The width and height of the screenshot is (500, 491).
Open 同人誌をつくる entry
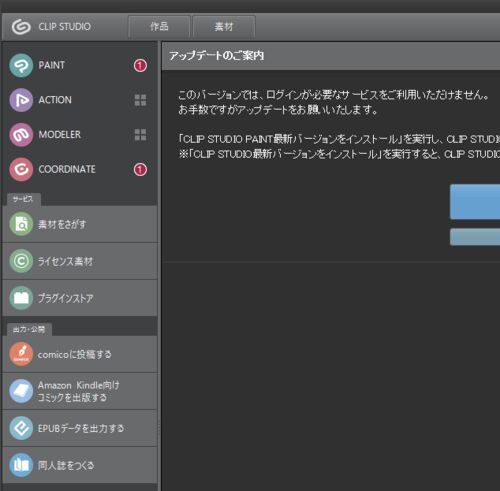pos(80,465)
